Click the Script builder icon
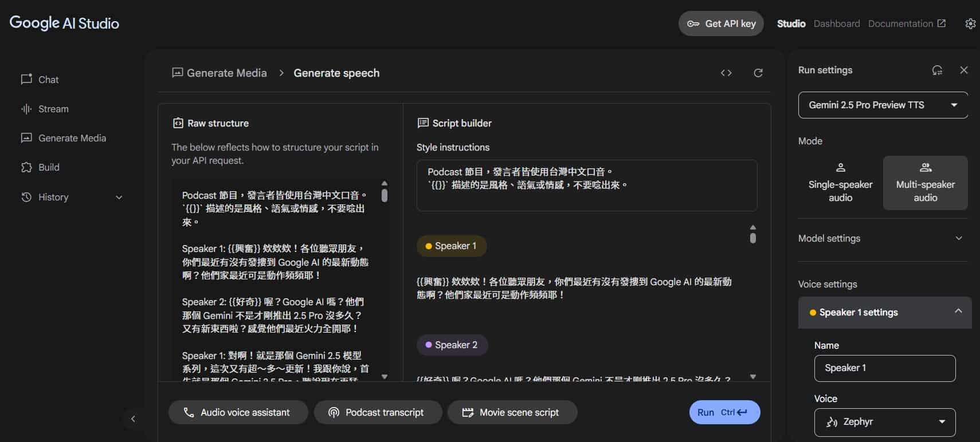Screen dimensions: 980x442 [423, 123]
